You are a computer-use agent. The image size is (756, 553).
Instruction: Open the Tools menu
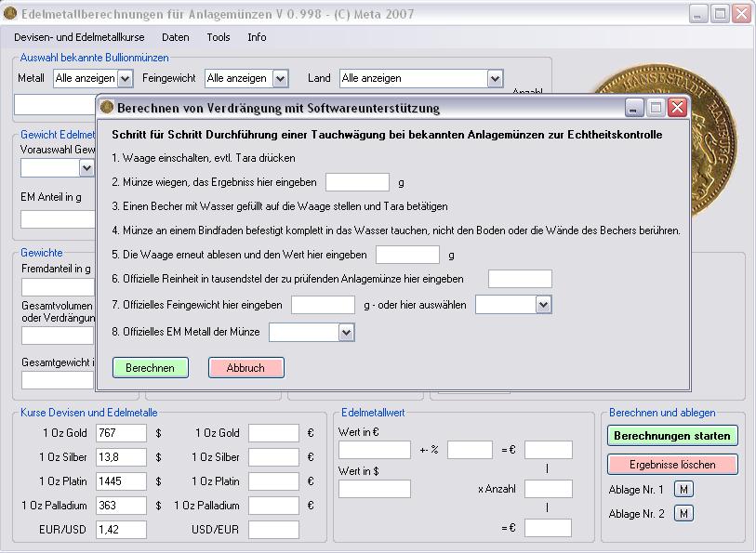coord(219,37)
